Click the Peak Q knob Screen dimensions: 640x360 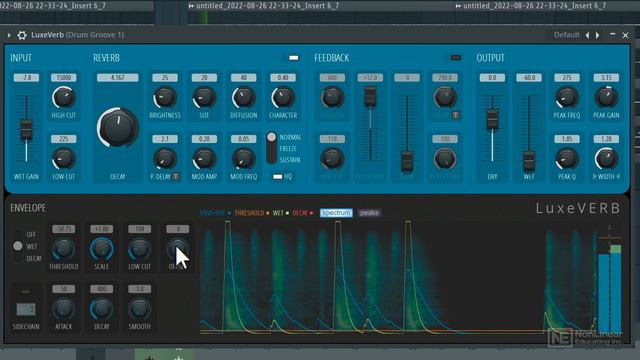coord(567,159)
